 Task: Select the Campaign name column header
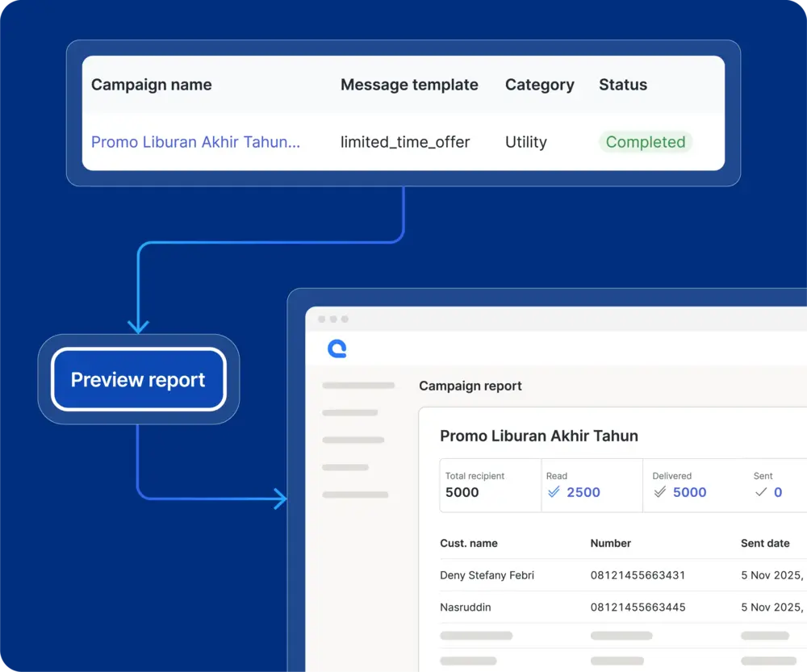point(151,85)
